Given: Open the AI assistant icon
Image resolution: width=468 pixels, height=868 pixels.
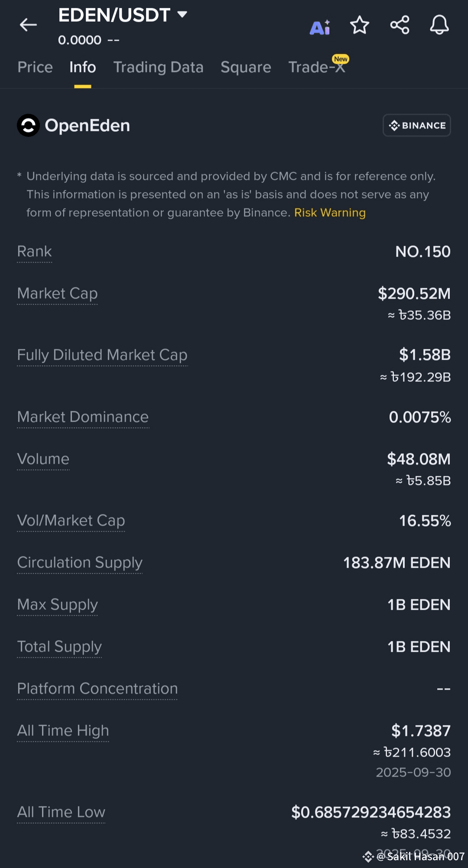Looking at the screenshot, I should pyautogui.click(x=320, y=27).
